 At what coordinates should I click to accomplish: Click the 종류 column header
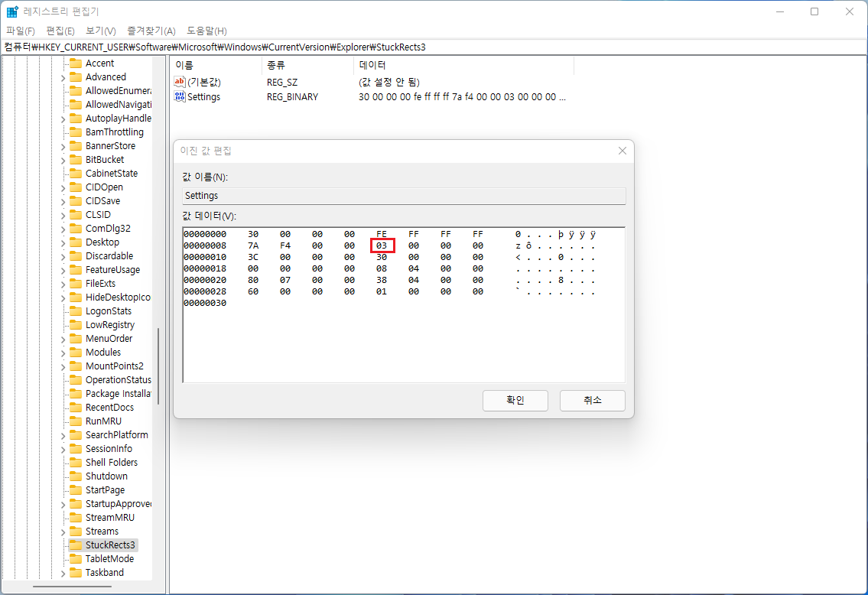(x=307, y=65)
